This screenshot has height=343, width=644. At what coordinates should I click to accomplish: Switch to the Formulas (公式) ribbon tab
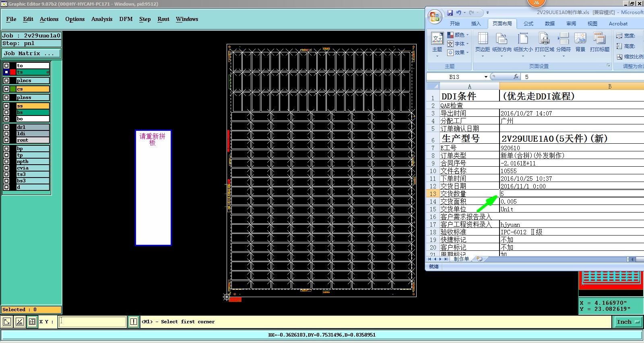pyautogui.click(x=528, y=24)
